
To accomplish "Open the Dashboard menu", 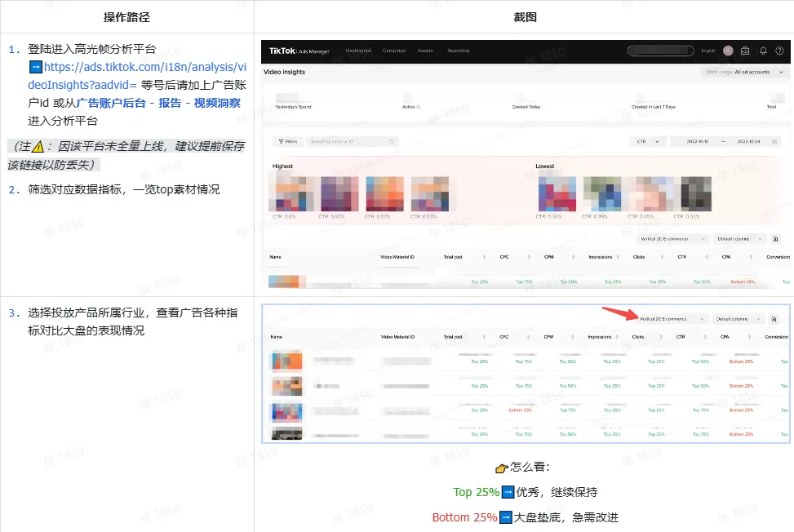I will point(358,51).
